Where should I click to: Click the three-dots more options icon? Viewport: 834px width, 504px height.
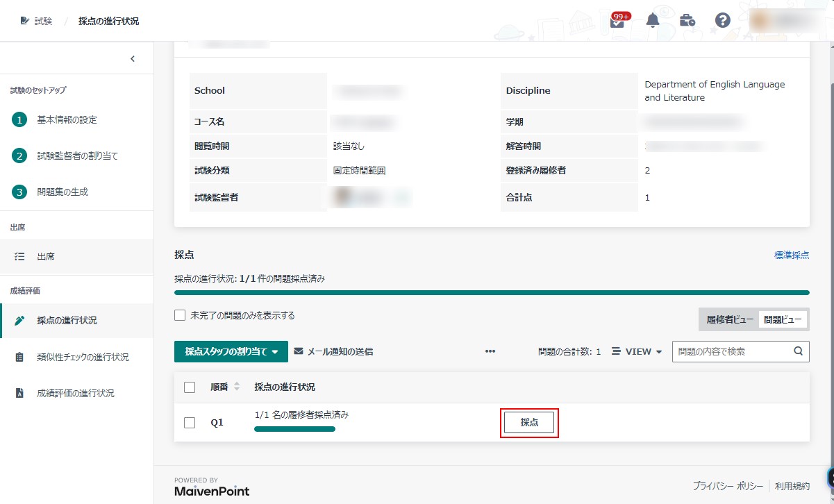(x=490, y=351)
